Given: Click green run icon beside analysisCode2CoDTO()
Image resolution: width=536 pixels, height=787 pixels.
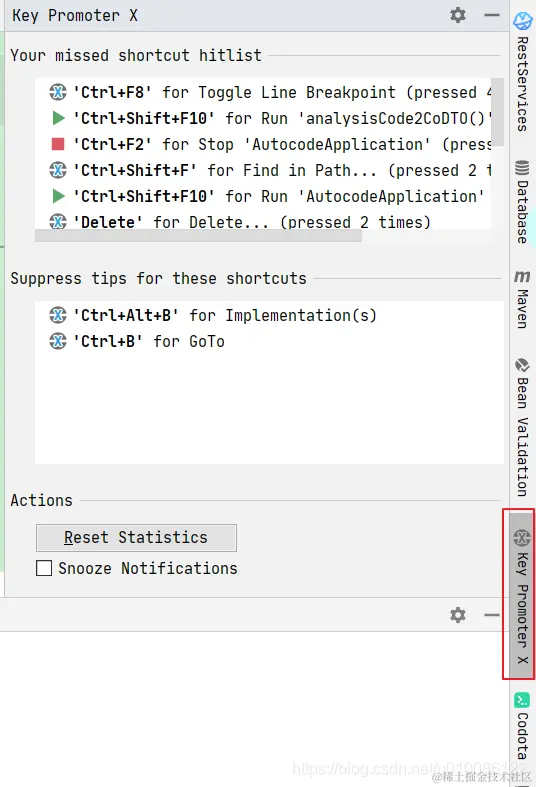Looking at the screenshot, I should pyautogui.click(x=58, y=118).
